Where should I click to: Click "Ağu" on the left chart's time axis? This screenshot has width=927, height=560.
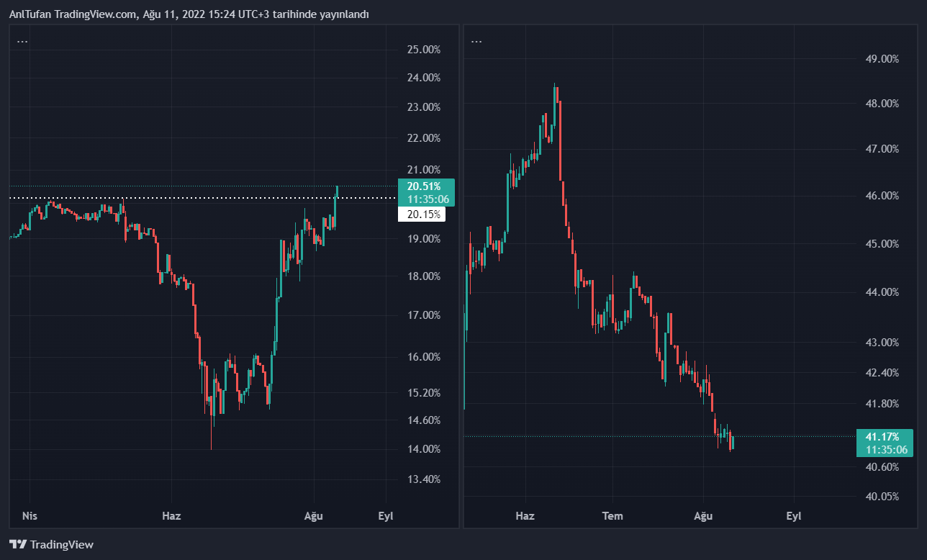(313, 516)
